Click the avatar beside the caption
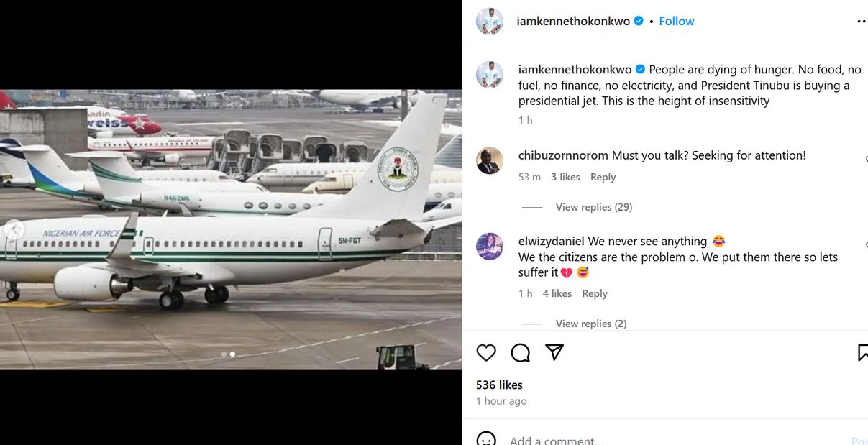This screenshot has width=868, height=445. (x=490, y=75)
